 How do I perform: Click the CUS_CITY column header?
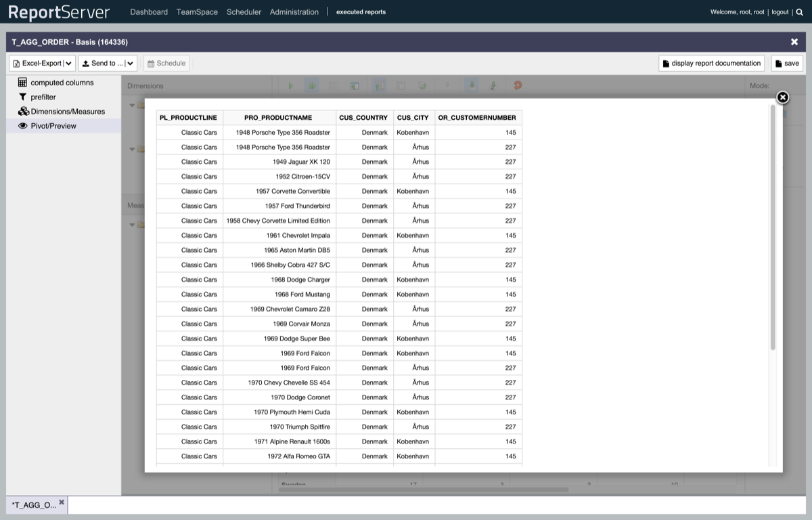414,117
